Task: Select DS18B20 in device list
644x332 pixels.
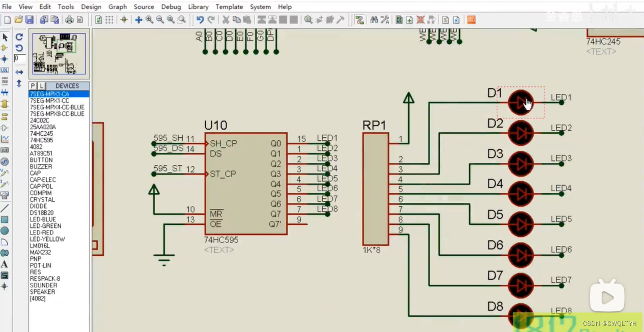Action: pos(42,213)
